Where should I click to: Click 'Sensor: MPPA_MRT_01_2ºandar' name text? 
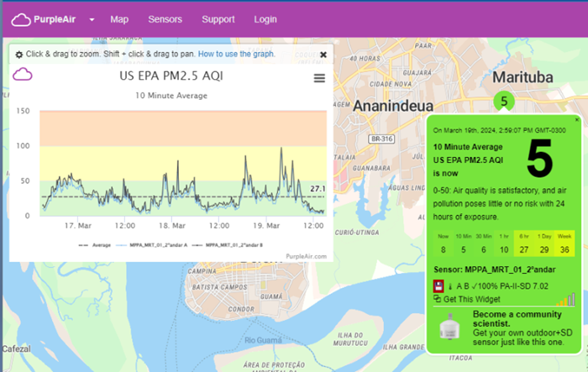click(495, 270)
